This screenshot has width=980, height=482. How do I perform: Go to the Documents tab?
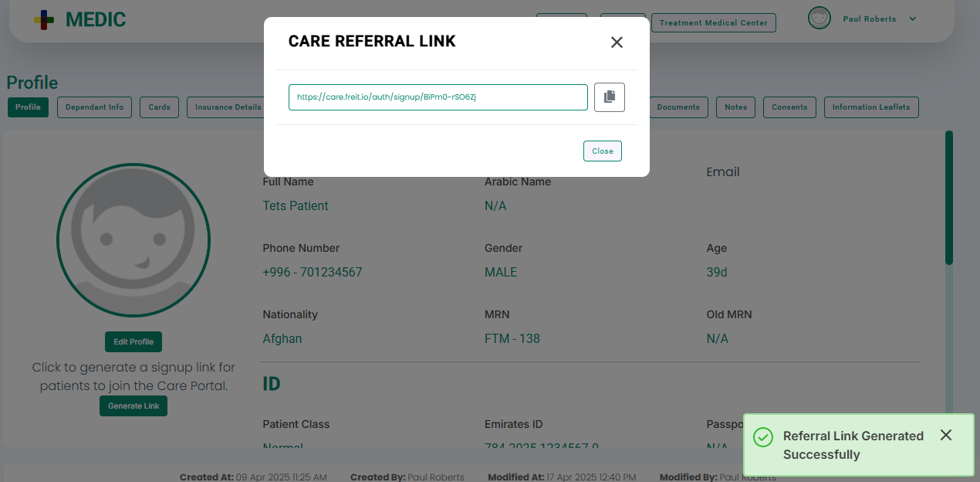(x=678, y=107)
